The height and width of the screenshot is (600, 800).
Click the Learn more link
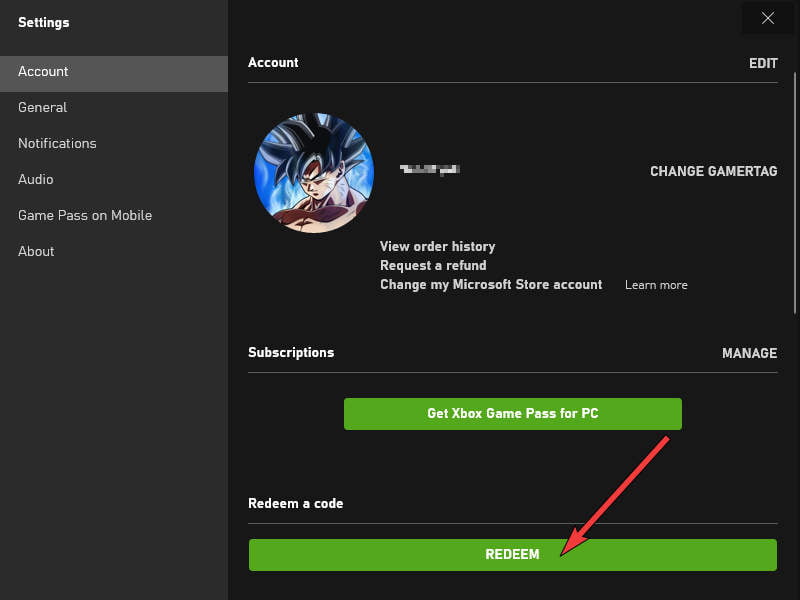[x=656, y=284]
